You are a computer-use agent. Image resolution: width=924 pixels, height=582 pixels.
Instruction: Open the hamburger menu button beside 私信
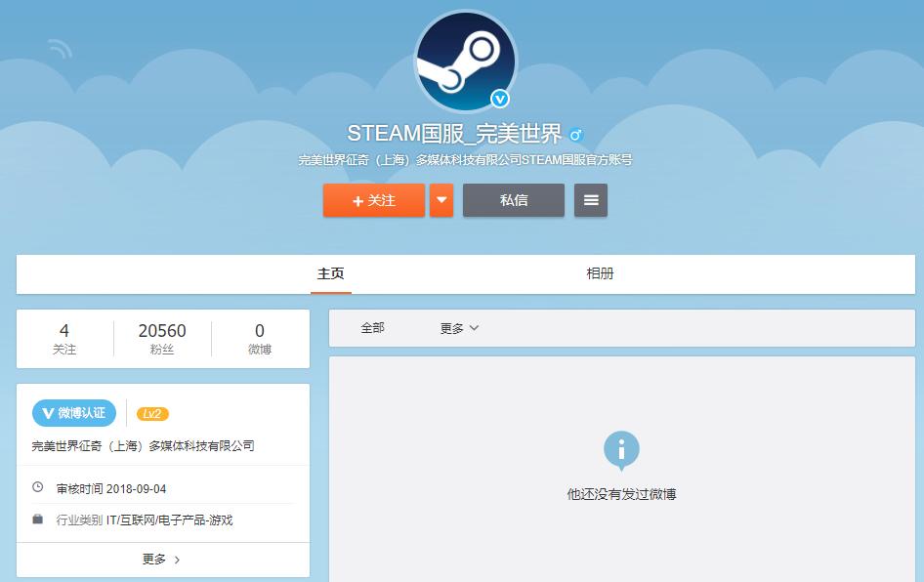pyautogui.click(x=591, y=200)
